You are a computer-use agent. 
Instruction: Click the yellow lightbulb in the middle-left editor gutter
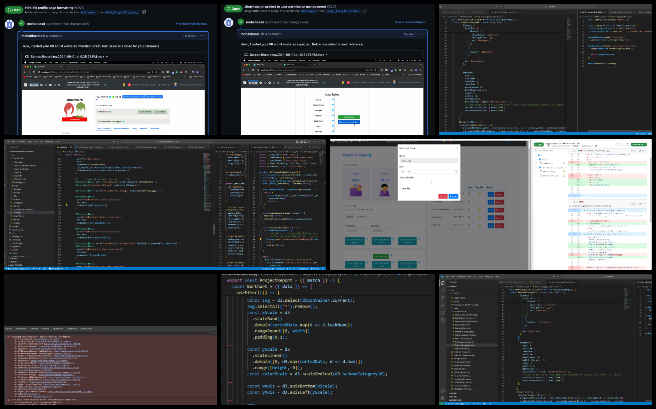pos(66,204)
